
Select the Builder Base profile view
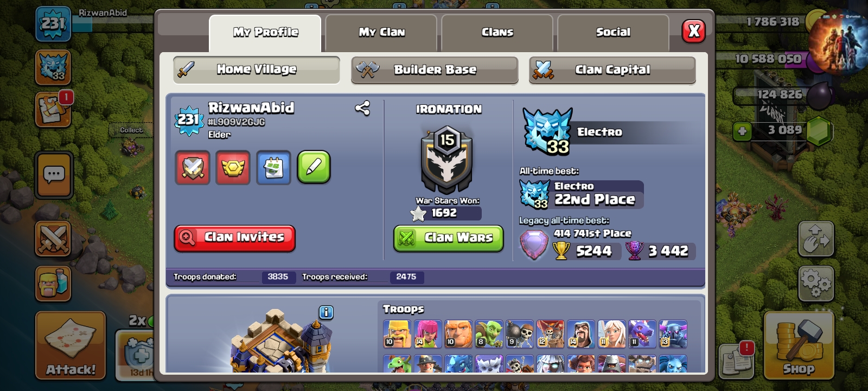click(x=435, y=70)
